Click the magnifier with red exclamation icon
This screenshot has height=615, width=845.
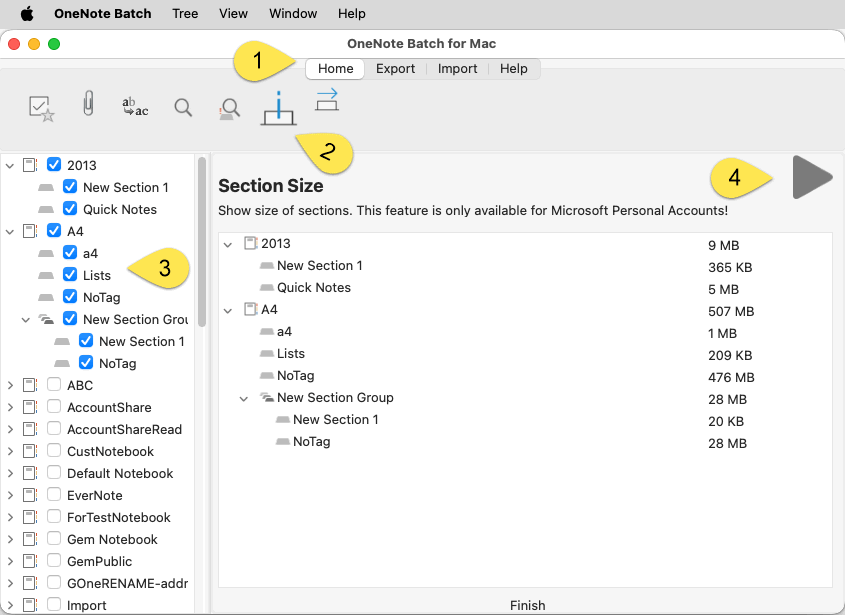click(230, 108)
